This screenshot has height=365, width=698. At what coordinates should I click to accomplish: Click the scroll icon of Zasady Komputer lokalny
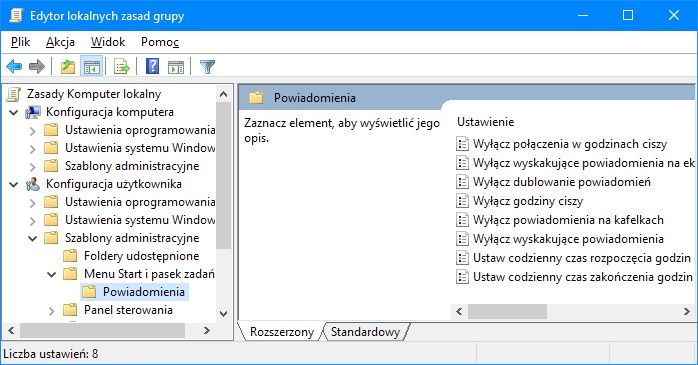click(14, 94)
